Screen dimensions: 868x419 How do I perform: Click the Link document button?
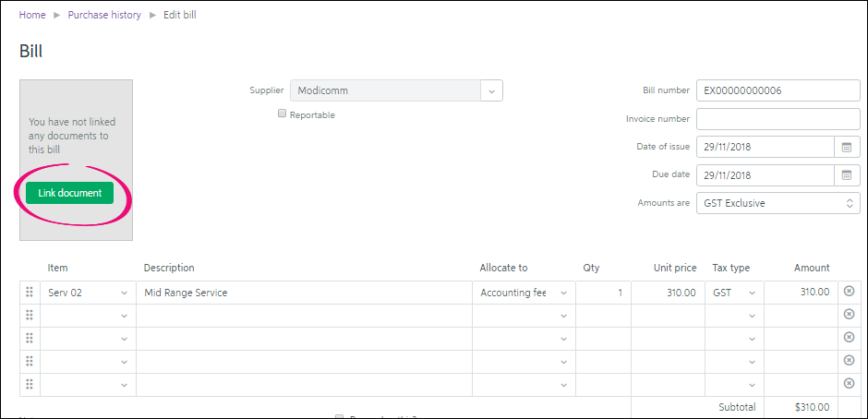point(70,193)
